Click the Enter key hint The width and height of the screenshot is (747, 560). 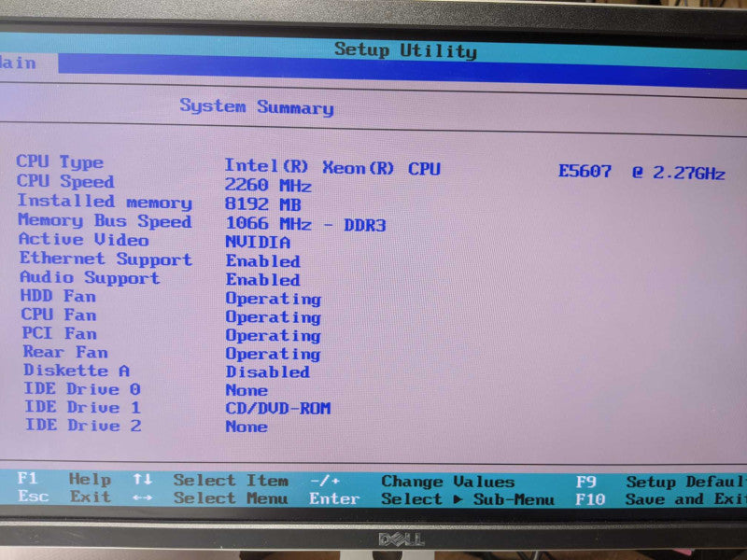pyautogui.click(x=334, y=499)
